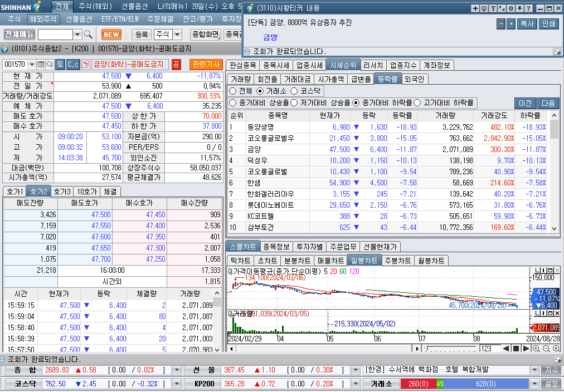Open the 주식 type dropdown arrow
The width and height of the screenshot is (564, 392).
(x=177, y=35)
